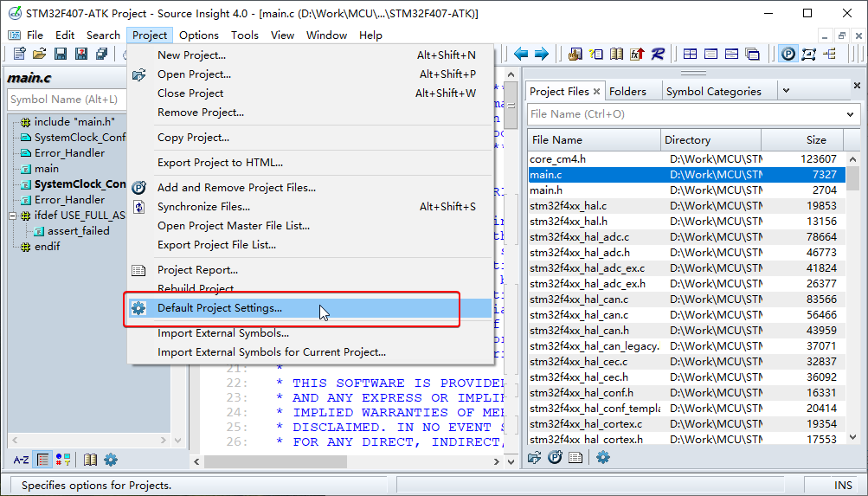868x496 pixels.
Task: Open symbol window settings gear icon
Action: pos(111,460)
